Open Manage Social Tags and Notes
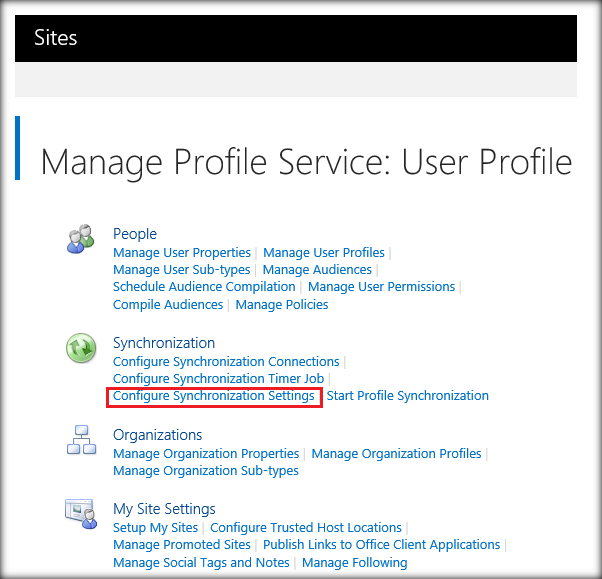 point(201,563)
